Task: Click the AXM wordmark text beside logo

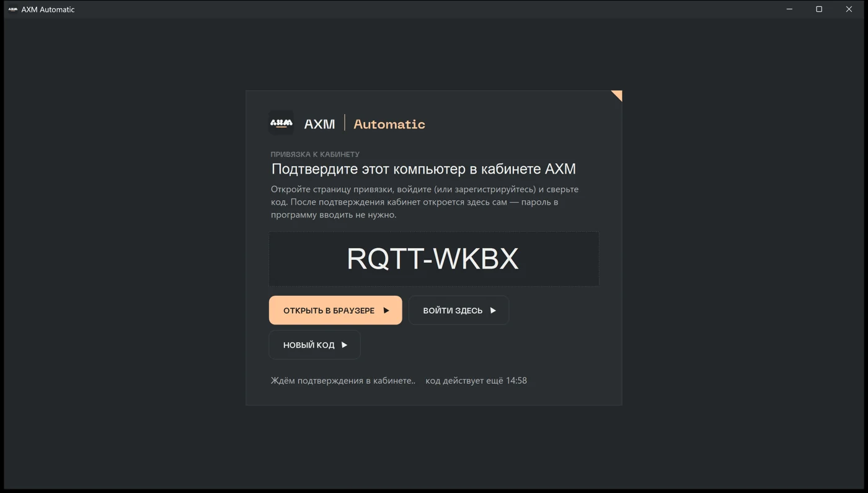Action: point(319,124)
